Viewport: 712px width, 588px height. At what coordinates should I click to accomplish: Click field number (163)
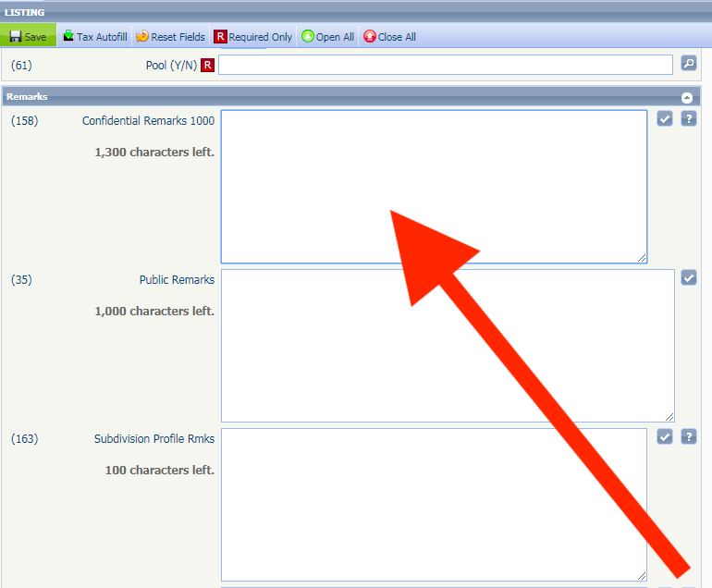pos(25,438)
